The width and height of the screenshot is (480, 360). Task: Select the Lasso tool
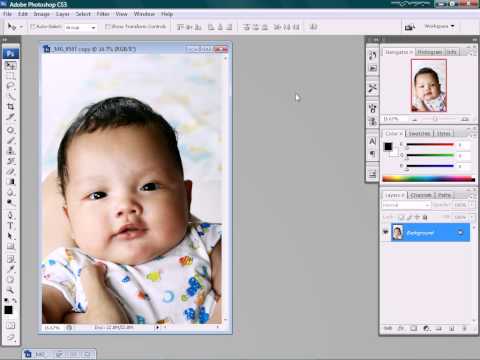(11, 87)
